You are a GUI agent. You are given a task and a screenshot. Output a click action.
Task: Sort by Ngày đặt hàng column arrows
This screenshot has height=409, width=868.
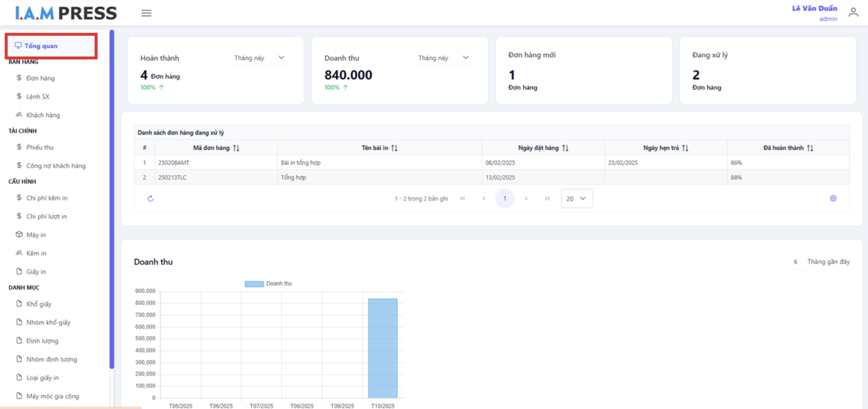coord(565,148)
